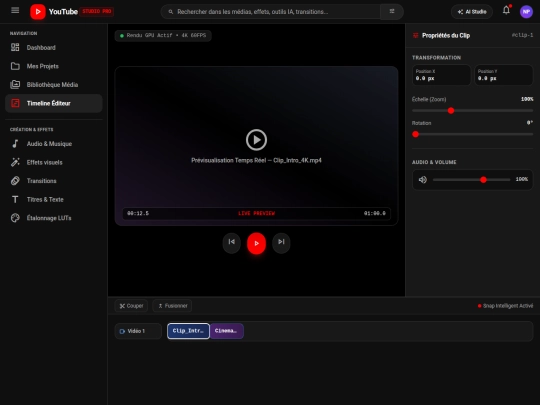
Task: Skip to previous clip
Action: [232, 242]
